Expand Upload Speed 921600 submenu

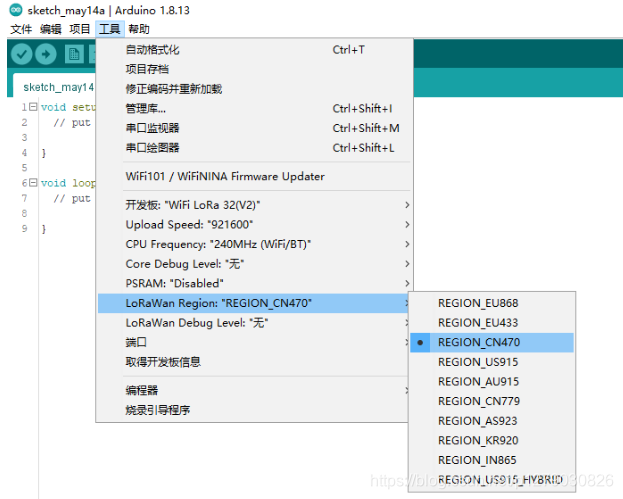[x=253, y=224]
